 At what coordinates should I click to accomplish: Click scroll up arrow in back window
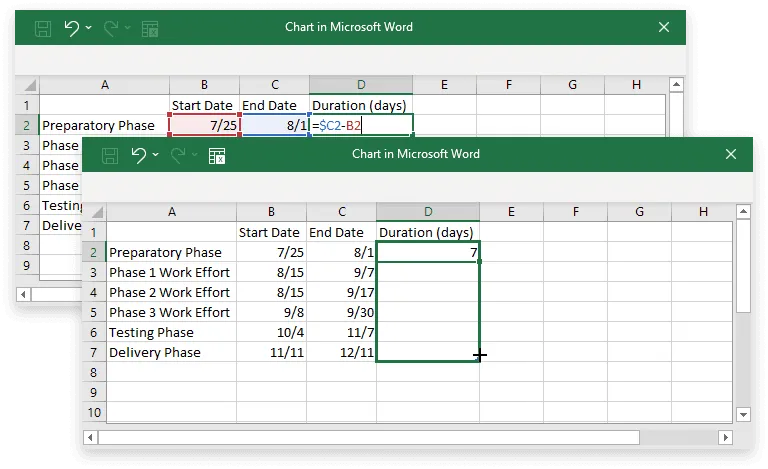click(676, 85)
